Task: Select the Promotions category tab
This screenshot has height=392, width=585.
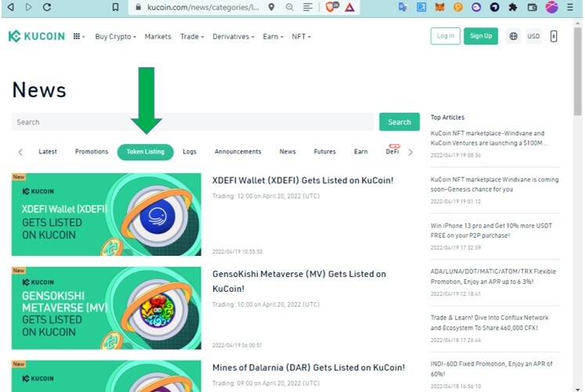Action: tap(92, 152)
